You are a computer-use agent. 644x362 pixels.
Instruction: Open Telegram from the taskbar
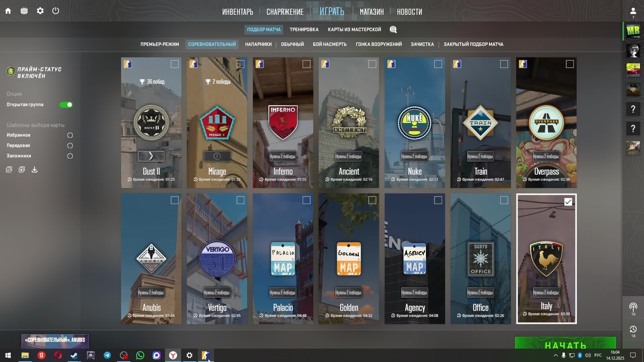click(x=107, y=355)
